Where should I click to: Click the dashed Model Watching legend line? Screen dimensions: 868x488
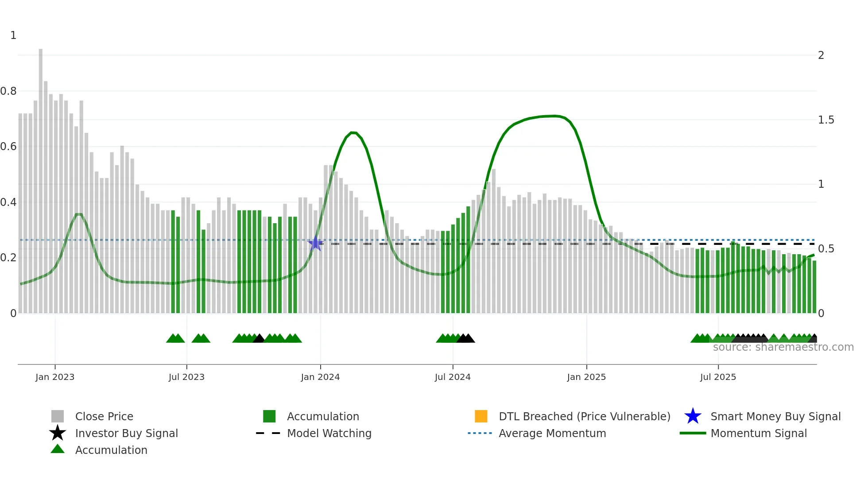coord(268,433)
